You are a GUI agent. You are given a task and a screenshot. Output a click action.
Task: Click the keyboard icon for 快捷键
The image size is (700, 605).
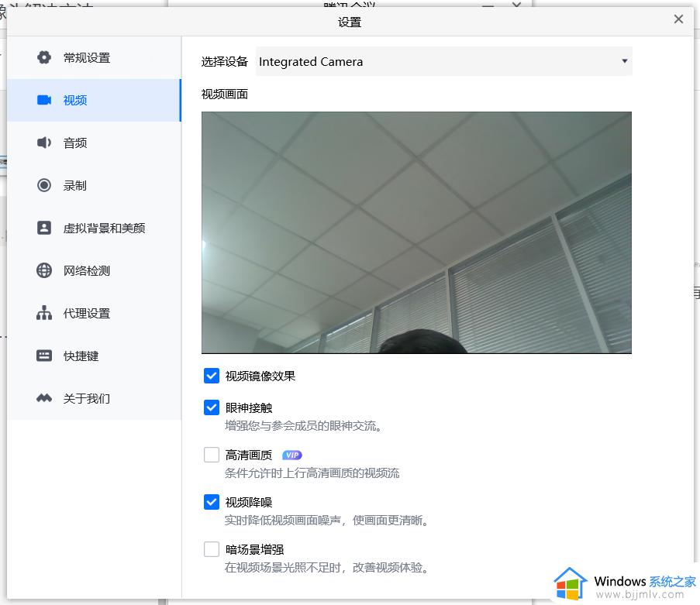43,356
